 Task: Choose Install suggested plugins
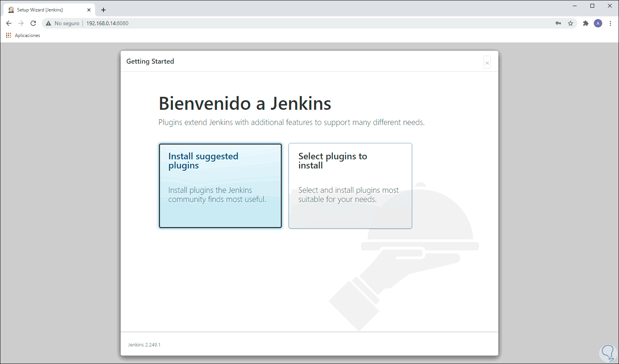(x=221, y=186)
